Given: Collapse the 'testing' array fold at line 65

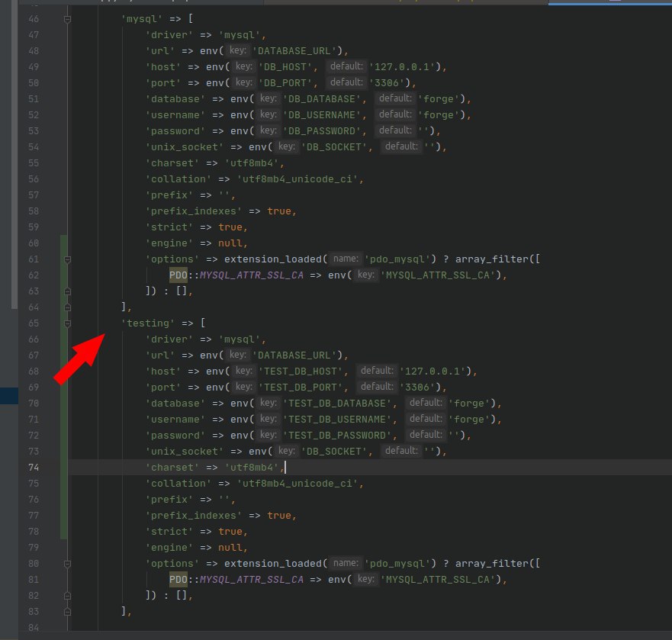Looking at the screenshot, I should (67, 323).
